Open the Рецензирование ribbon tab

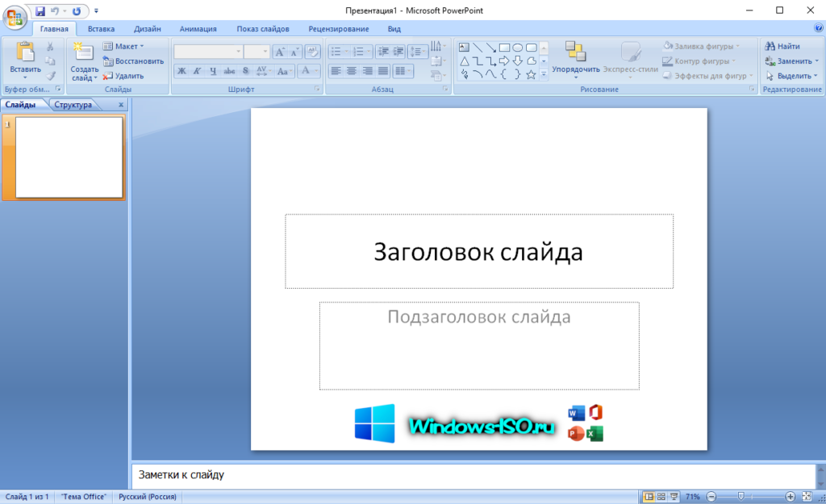click(339, 29)
